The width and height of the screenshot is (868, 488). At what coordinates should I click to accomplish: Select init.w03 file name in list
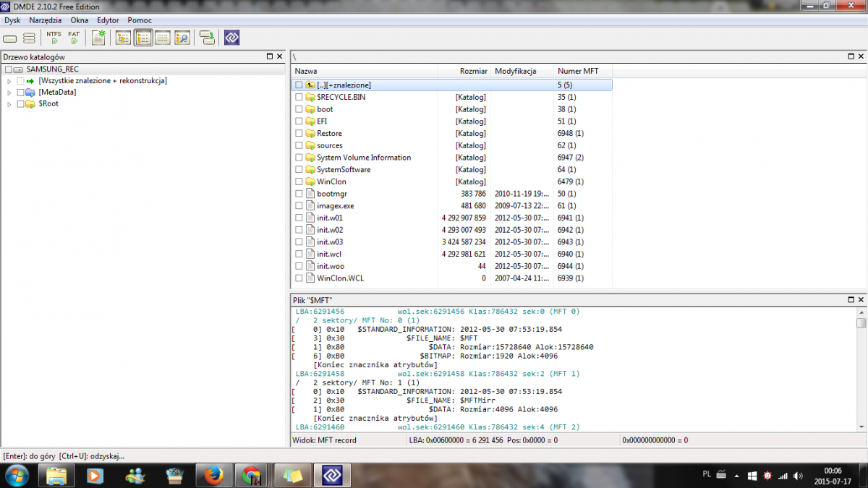click(x=330, y=242)
